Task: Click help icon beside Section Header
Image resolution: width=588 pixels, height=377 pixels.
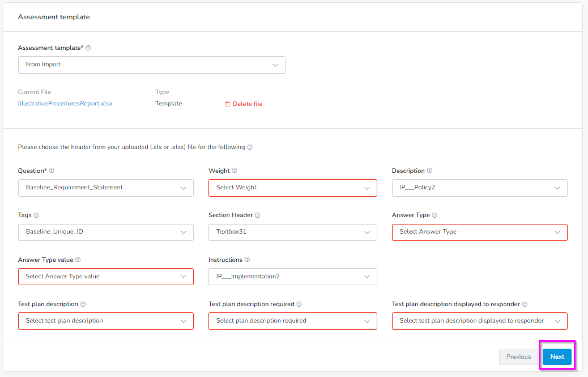Action: click(258, 215)
